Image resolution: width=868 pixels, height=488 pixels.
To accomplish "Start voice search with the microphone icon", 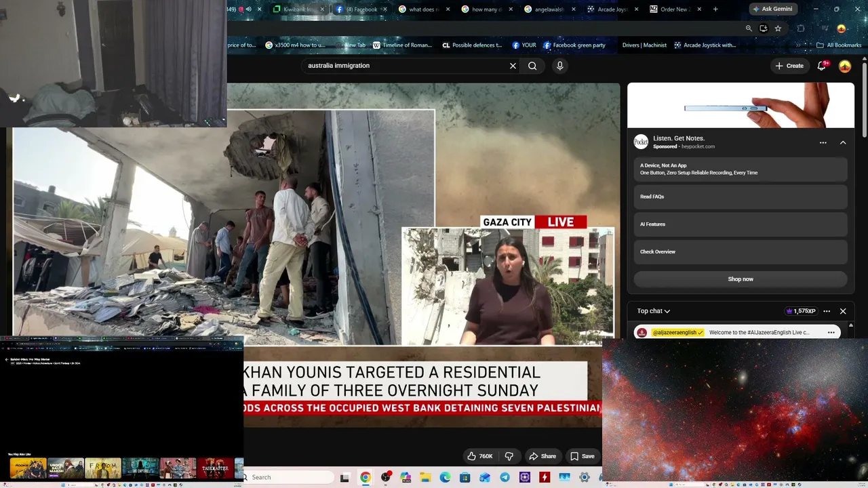I will click(559, 66).
